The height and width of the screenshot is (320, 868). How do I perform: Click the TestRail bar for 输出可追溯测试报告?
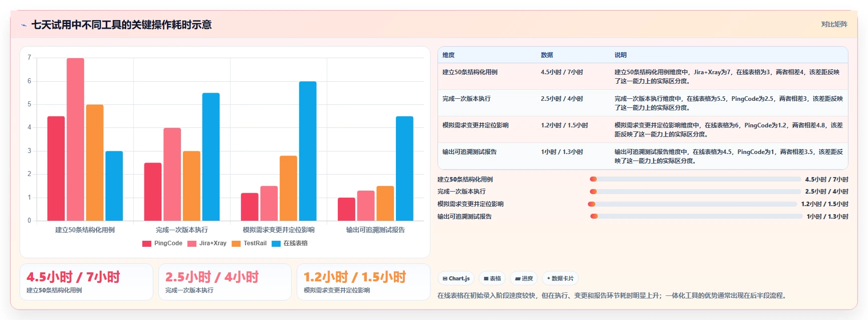pos(385,203)
